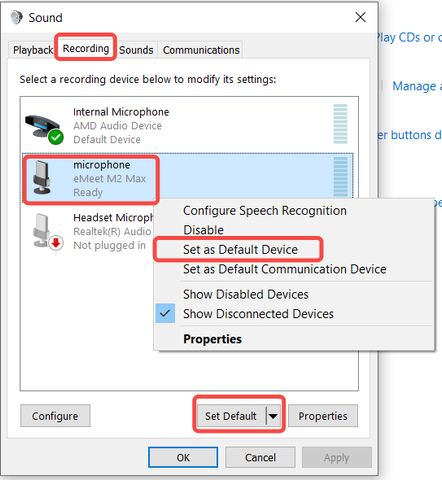This screenshot has width=442, height=480.
Task: Click the OK button
Action: coord(183,457)
